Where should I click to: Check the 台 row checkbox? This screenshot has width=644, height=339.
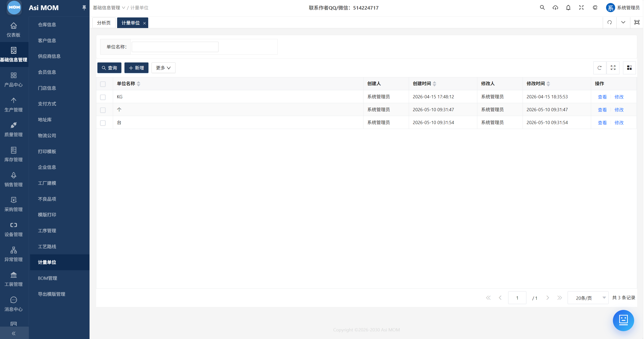pyautogui.click(x=103, y=123)
